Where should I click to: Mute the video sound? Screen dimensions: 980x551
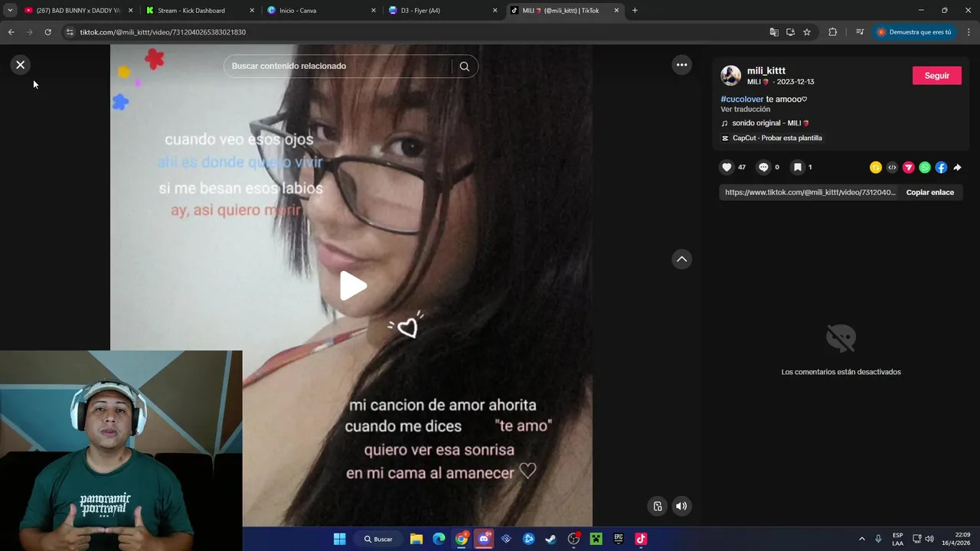681,506
